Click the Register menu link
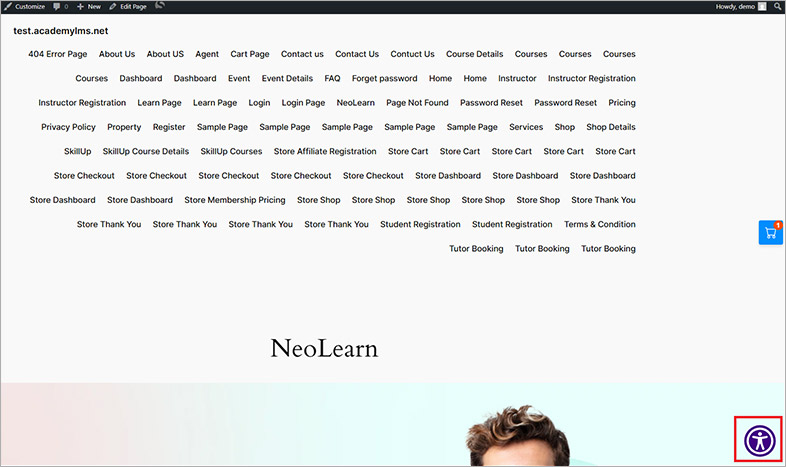Viewport: 786px width, 467px height. pyautogui.click(x=169, y=127)
